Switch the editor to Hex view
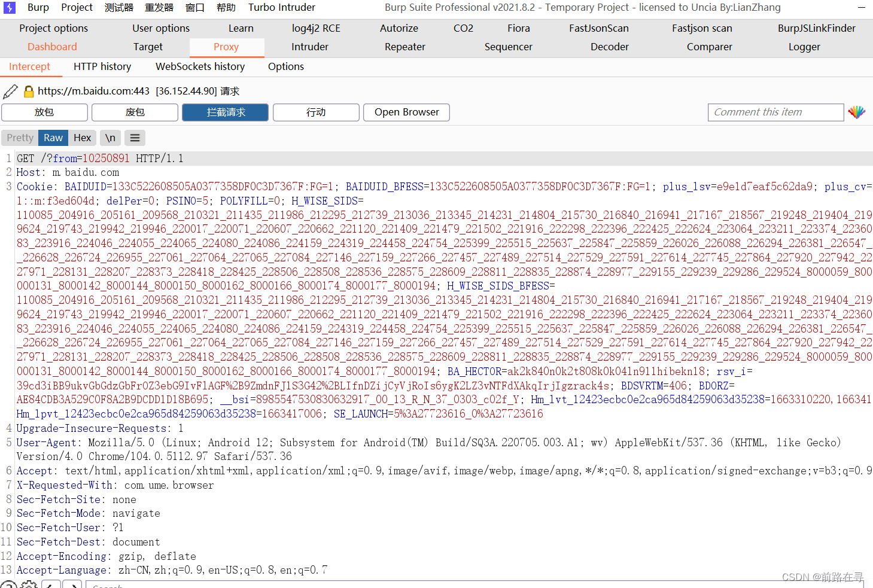The image size is (873, 588). [x=83, y=138]
